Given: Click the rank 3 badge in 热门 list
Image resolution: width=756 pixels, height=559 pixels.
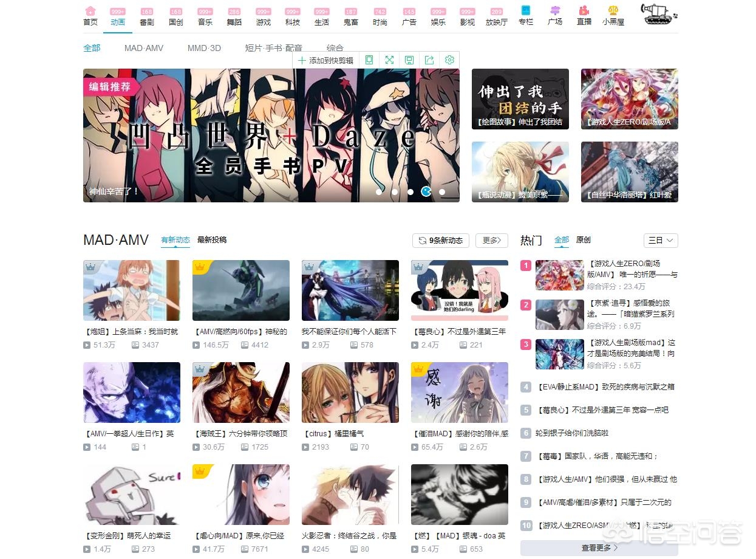Looking at the screenshot, I should (526, 345).
